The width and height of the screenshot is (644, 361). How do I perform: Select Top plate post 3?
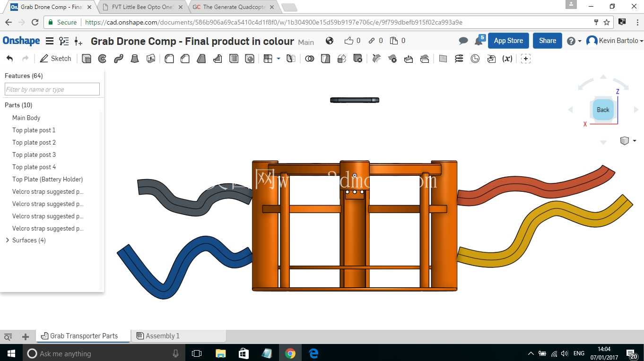34,155
